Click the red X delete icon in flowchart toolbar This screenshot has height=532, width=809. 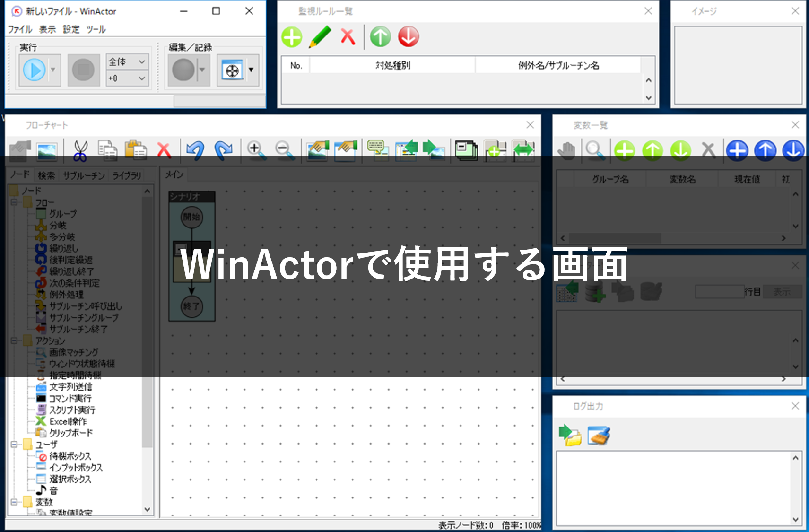tap(164, 150)
